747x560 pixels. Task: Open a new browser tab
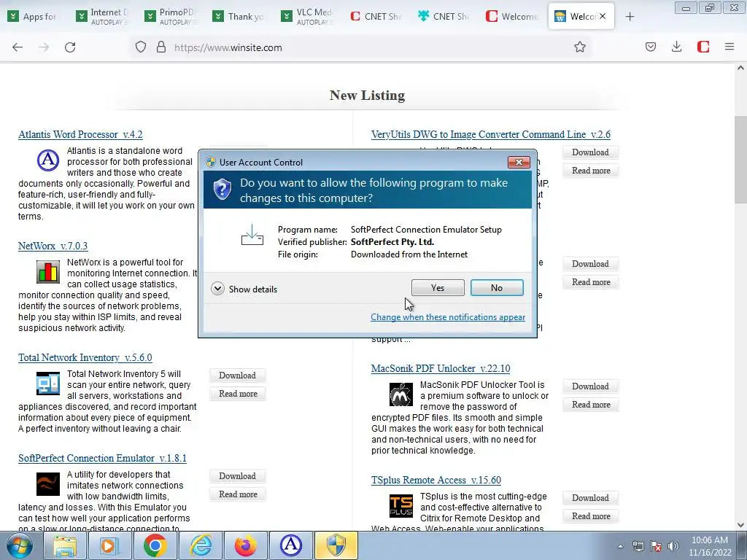click(x=630, y=16)
